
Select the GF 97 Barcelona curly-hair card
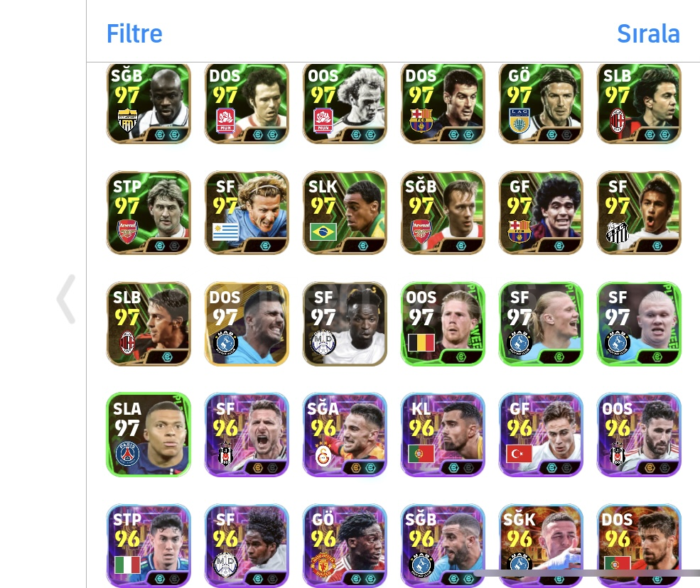coord(541,213)
